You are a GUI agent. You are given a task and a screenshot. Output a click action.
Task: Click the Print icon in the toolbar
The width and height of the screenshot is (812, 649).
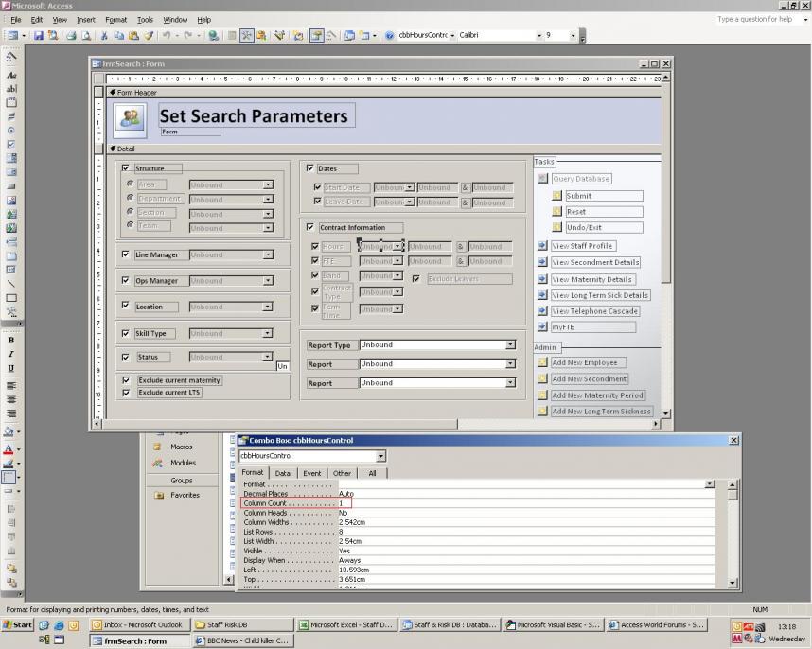point(73,36)
